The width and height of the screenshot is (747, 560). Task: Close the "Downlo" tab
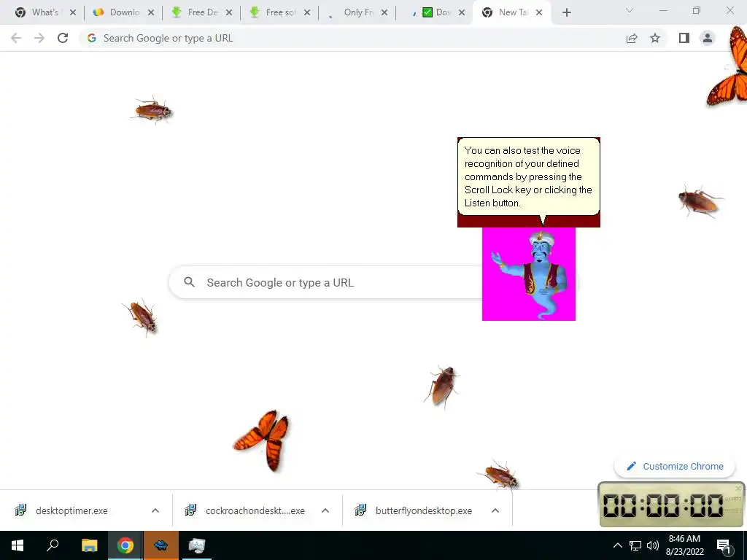(x=151, y=12)
